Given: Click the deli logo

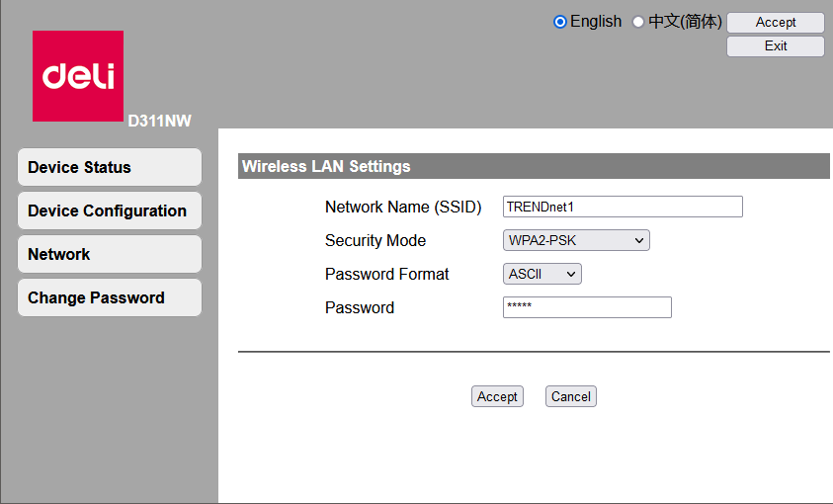Looking at the screenshot, I should tap(78, 76).
